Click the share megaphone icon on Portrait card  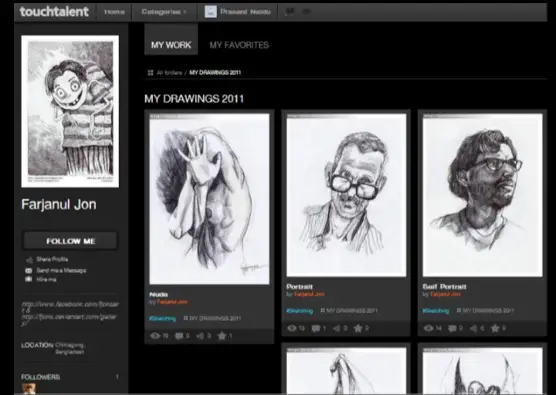[337, 329]
